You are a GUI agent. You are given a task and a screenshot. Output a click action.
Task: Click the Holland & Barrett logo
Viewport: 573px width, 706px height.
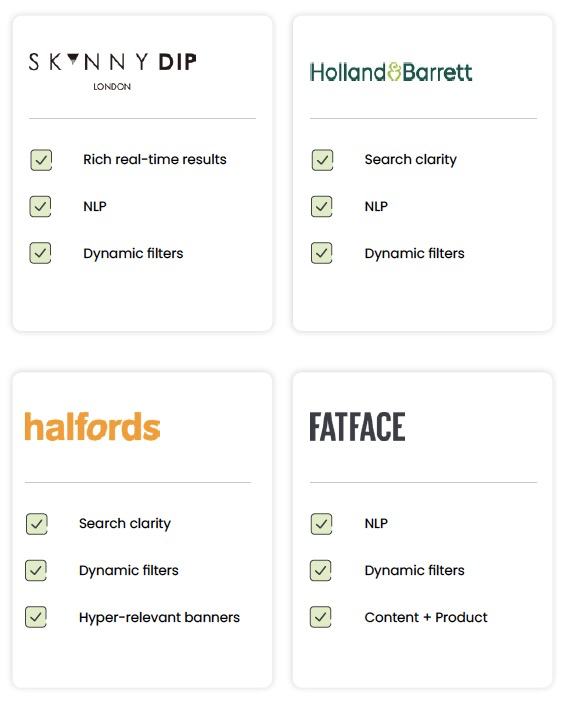pyautogui.click(x=391, y=72)
